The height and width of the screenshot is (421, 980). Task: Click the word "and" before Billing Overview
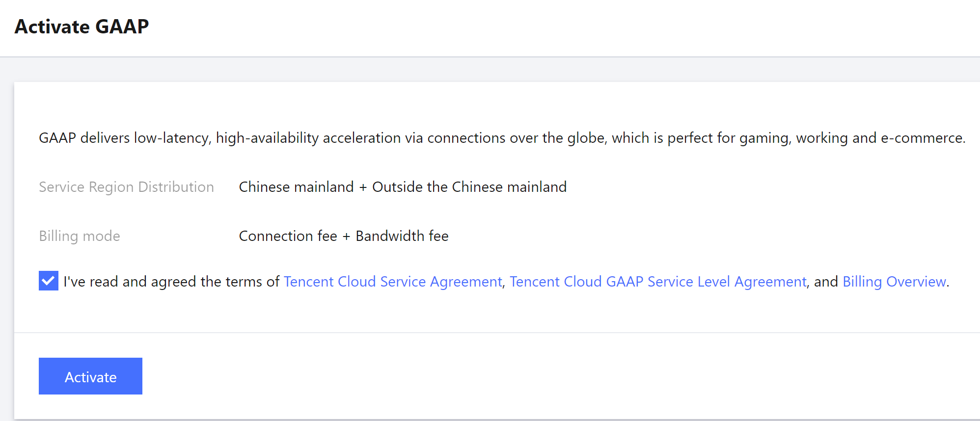pos(826,282)
